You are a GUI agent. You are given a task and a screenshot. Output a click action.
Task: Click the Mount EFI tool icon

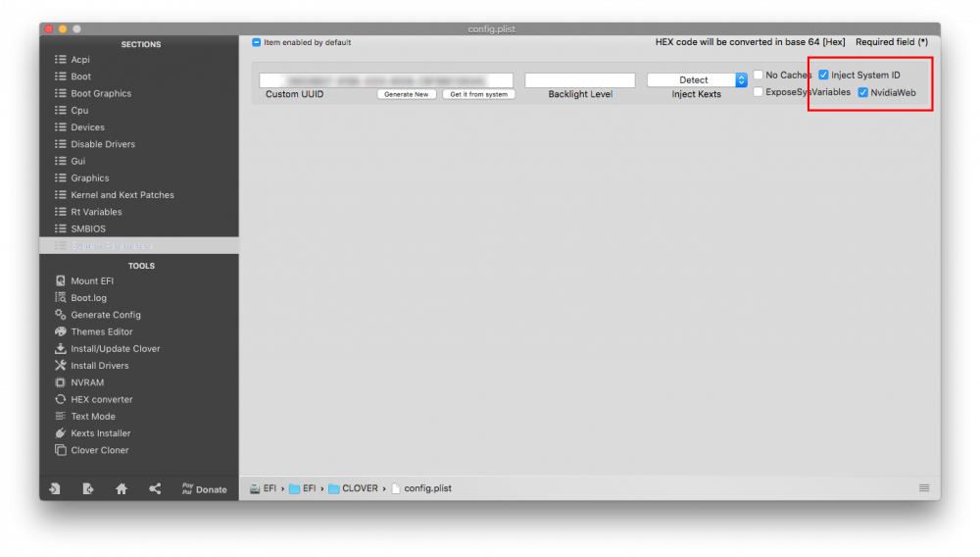point(60,280)
